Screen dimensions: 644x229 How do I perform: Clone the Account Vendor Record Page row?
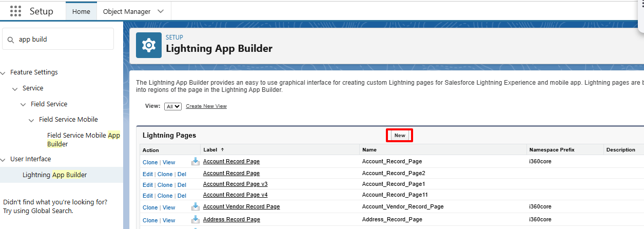150,207
